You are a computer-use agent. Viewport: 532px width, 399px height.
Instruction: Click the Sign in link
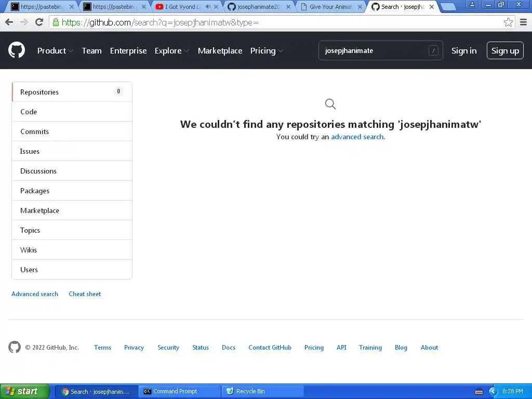pyautogui.click(x=464, y=50)
